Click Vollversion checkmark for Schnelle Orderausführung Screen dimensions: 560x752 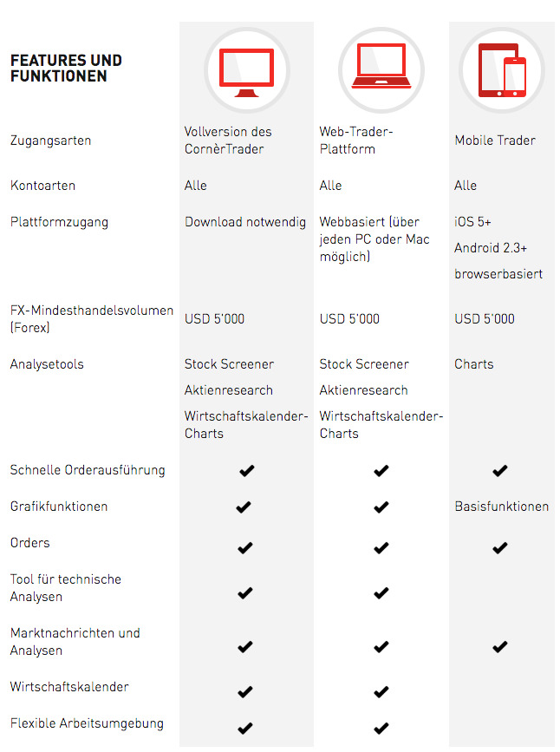(245, 471)
